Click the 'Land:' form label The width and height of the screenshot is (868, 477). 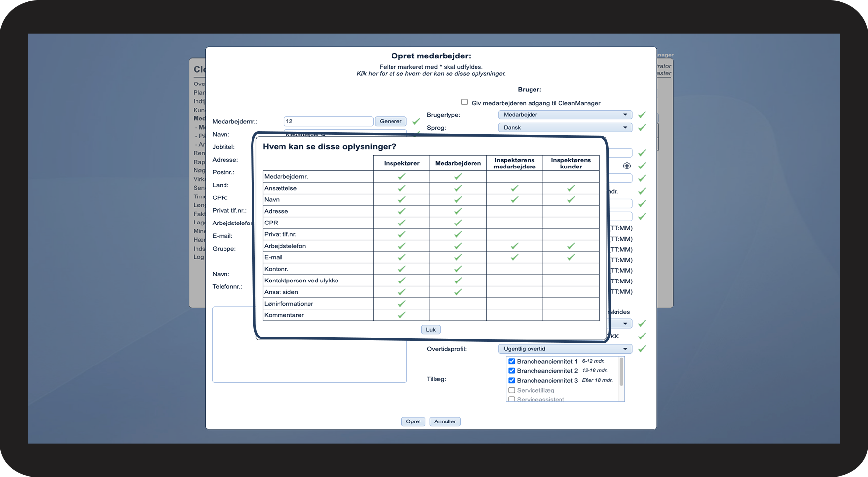pos(221,185)
